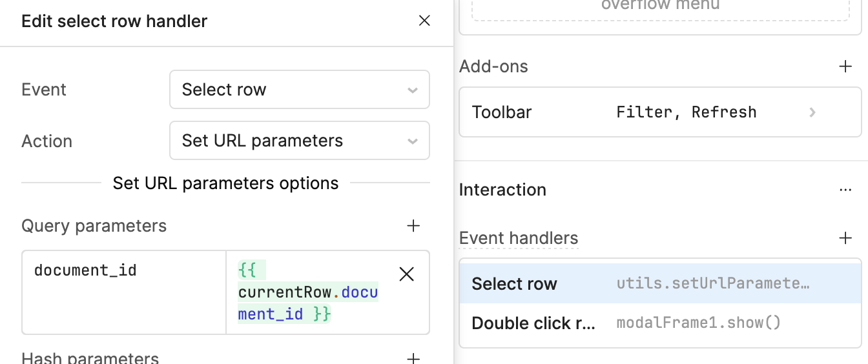
Task: Open the Event dropdown showing Select row
Action: coord(299,90)
